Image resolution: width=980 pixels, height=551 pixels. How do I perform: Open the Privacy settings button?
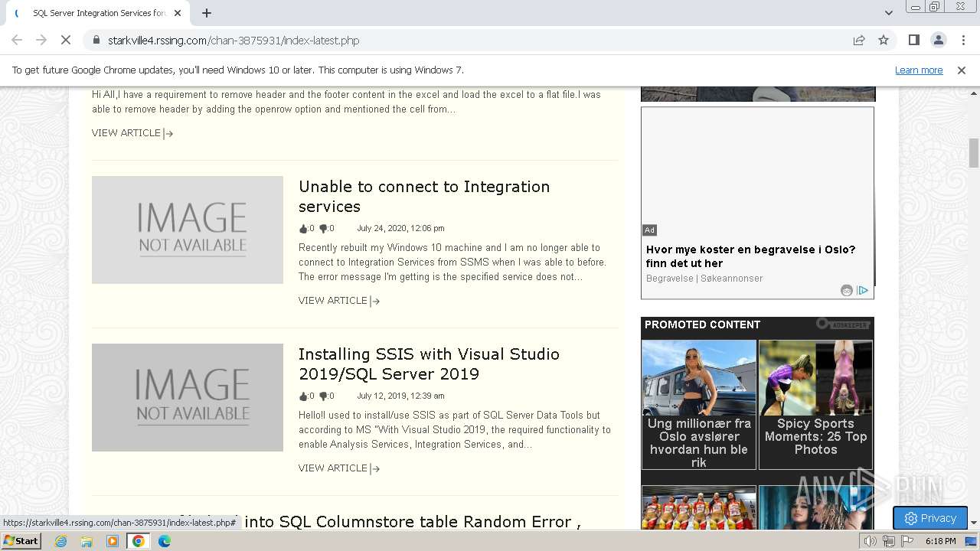click(x=929, y=518)
